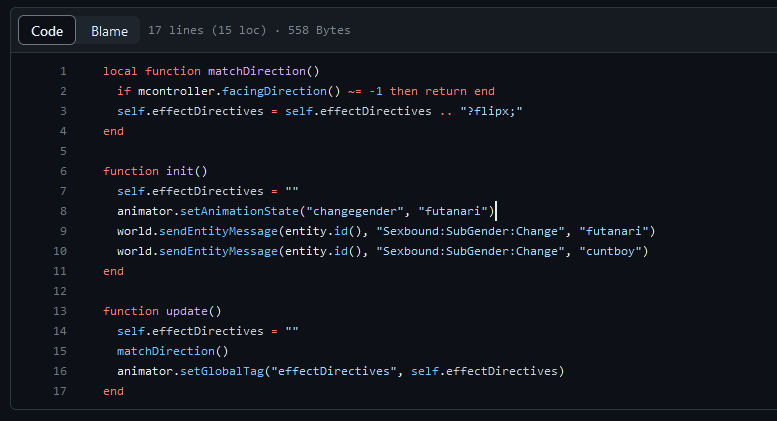Click the update function name
The width and height of the screenshot is (777, 421).
point(186,311)
